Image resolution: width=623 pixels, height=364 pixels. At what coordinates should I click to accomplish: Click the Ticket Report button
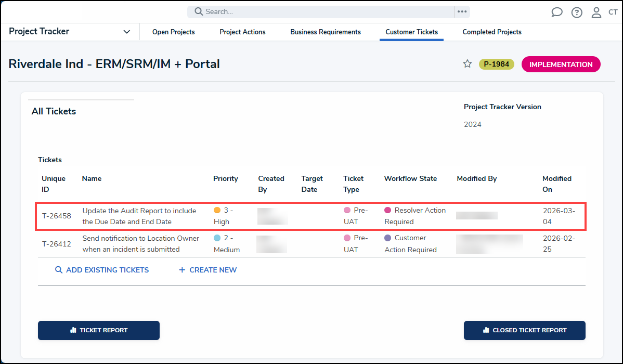point(99,330)
